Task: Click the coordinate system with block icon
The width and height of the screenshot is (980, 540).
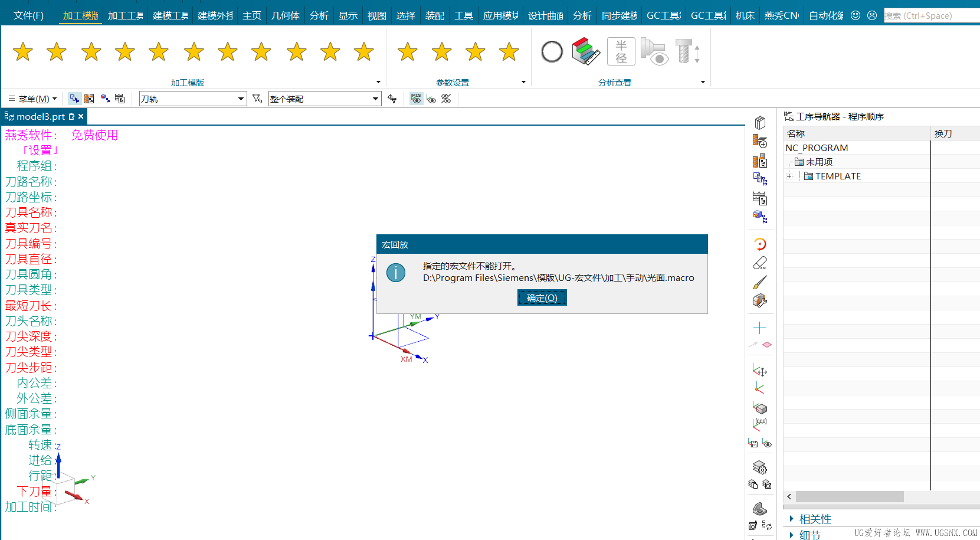Action: (760, 407)
